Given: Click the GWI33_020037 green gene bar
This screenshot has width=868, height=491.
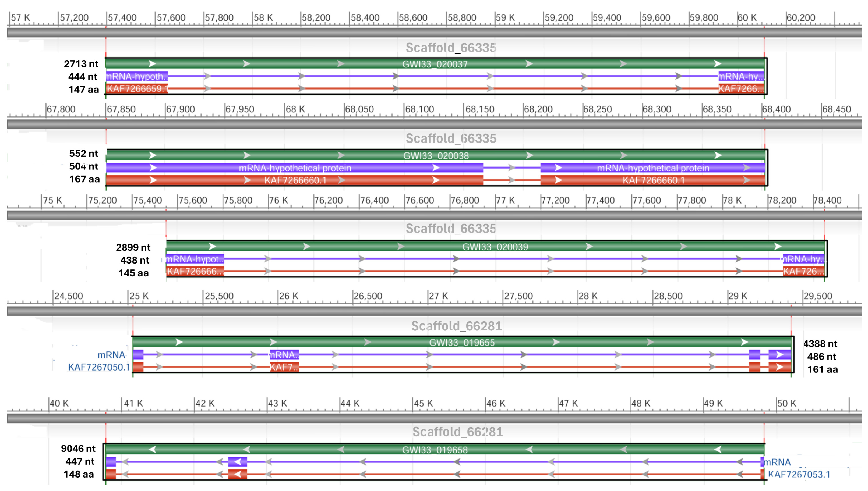Looking at the screenshot, I should point(434,64).
